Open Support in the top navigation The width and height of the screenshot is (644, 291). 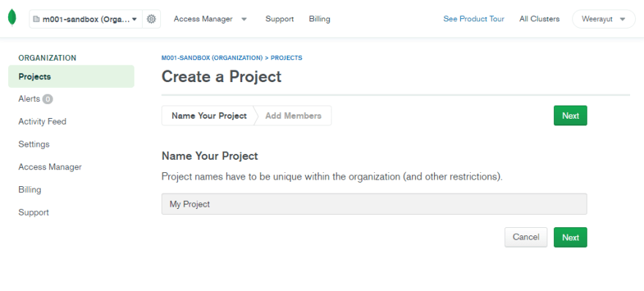[x=280, y=19]
